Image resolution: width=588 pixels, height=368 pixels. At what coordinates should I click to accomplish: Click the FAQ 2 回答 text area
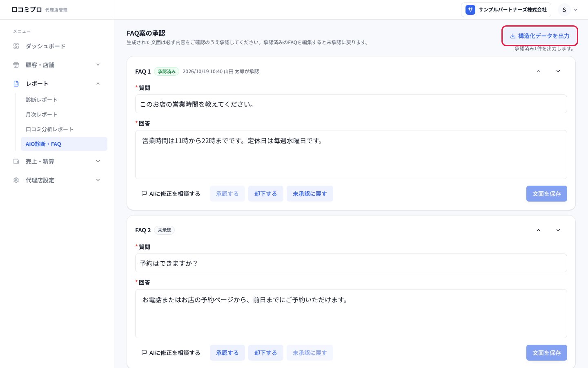[351, 314]
